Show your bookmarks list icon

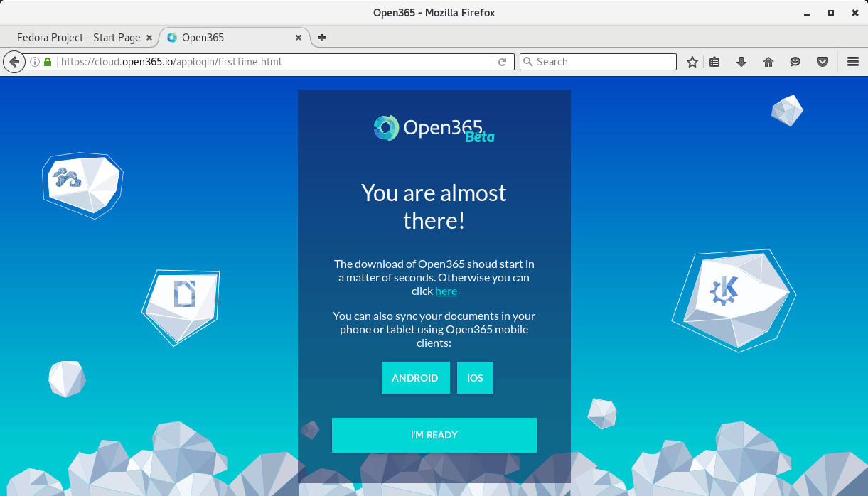(715, 62)
